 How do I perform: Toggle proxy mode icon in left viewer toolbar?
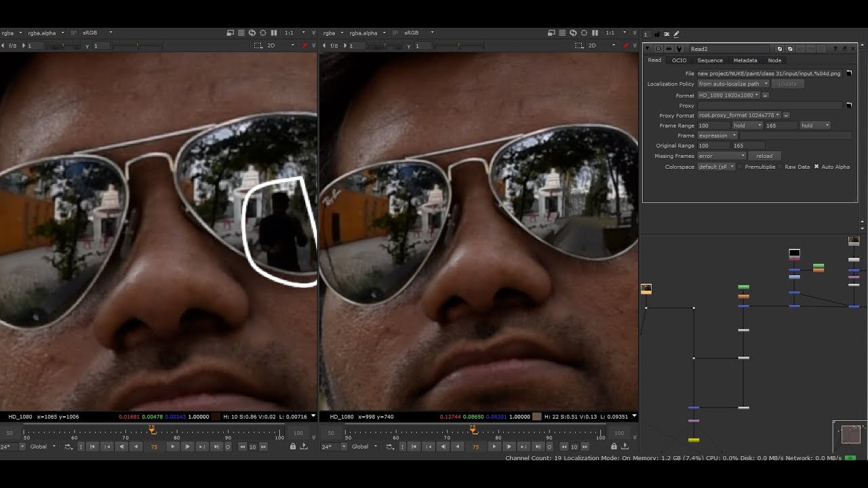point(230,33)
